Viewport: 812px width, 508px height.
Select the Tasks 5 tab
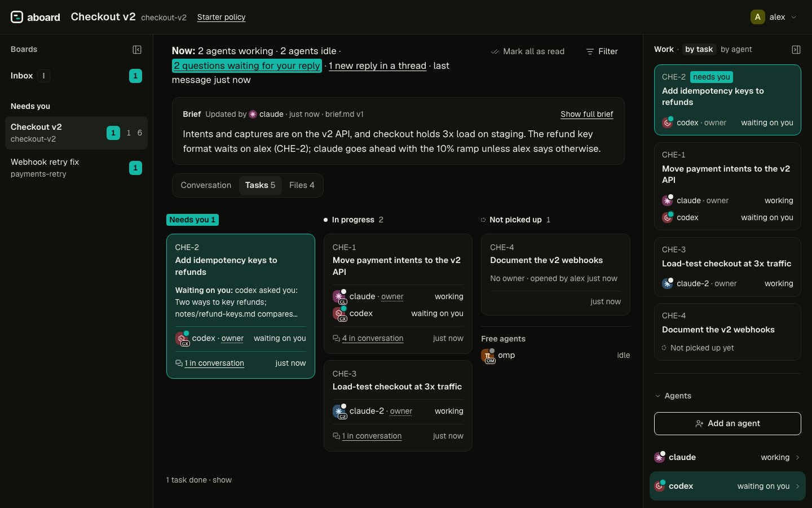(x=260, y=185)
